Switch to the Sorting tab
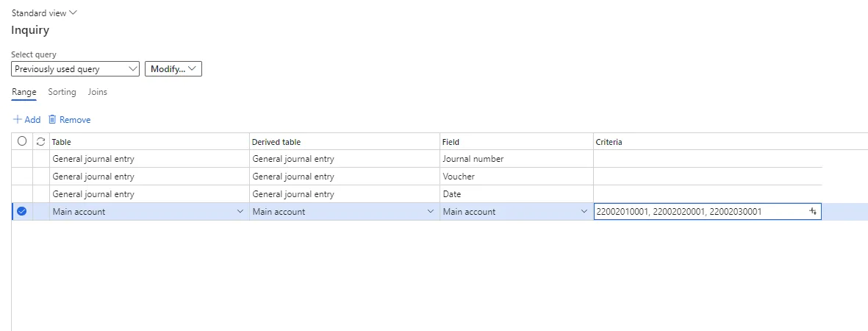 tap(62, 92)
